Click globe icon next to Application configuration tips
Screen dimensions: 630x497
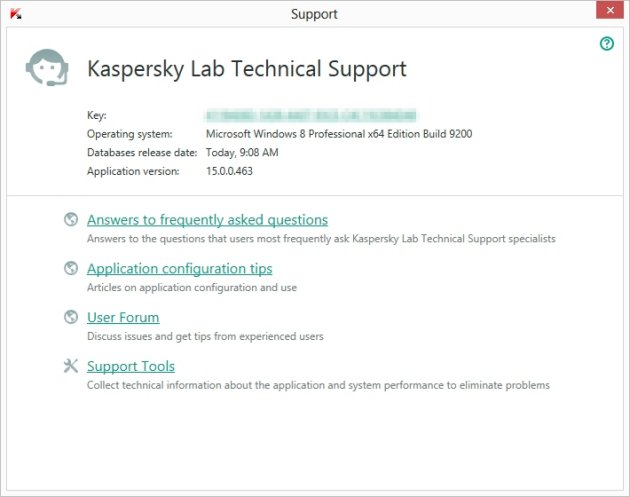(x=70, y=268)
